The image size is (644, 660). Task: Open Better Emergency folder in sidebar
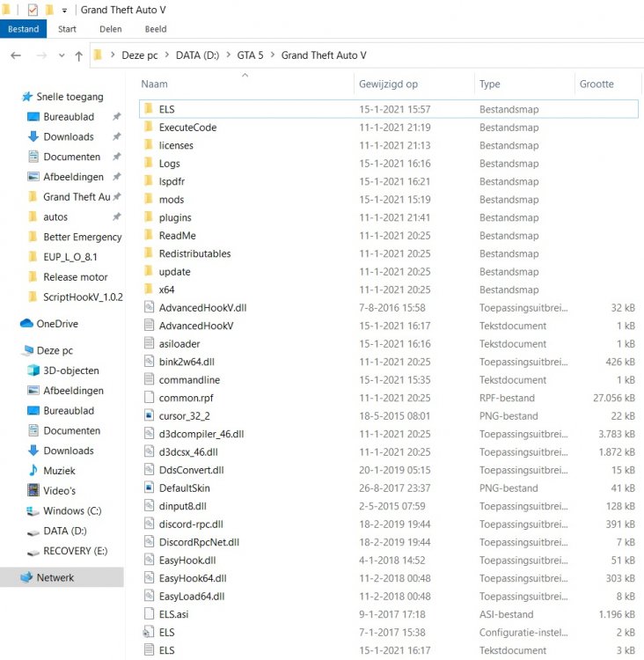(83, 237)
